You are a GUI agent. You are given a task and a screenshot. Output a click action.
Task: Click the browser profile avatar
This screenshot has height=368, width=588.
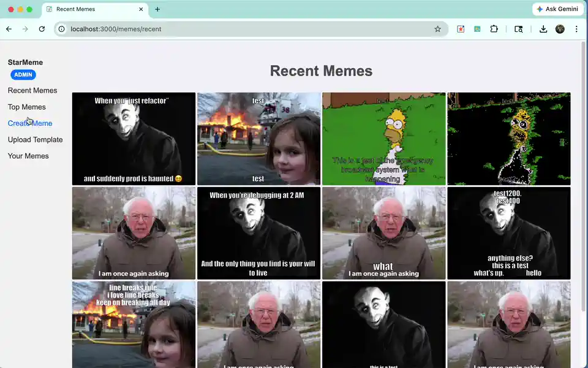pos(559,29)
